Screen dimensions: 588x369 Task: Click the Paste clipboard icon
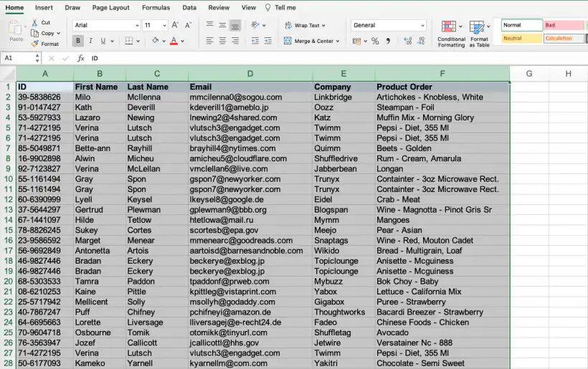point(15,28)
